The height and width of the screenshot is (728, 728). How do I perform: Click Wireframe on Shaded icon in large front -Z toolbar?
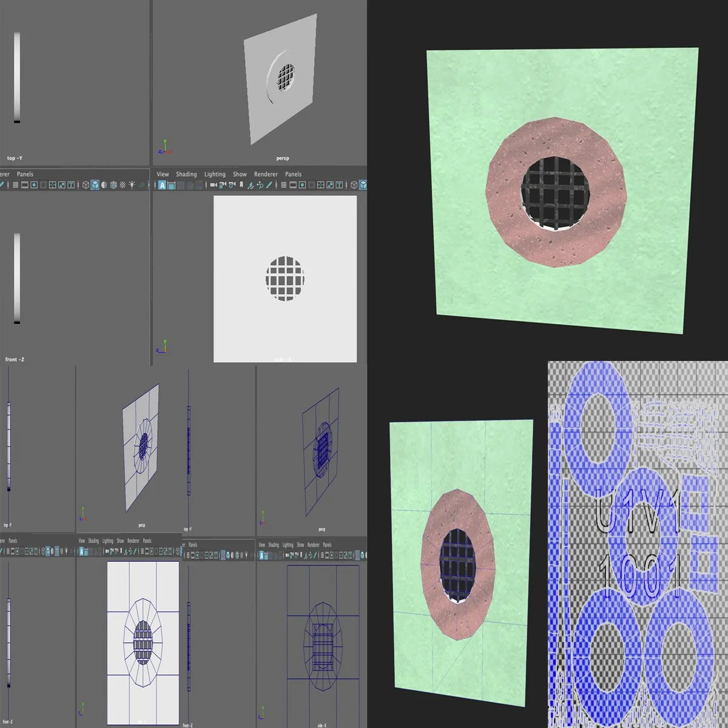click(113, 185)
